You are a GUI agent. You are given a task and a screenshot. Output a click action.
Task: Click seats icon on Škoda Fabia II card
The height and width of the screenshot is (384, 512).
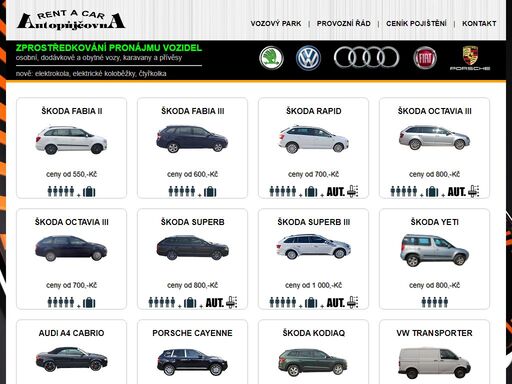(x=61, y=191)
